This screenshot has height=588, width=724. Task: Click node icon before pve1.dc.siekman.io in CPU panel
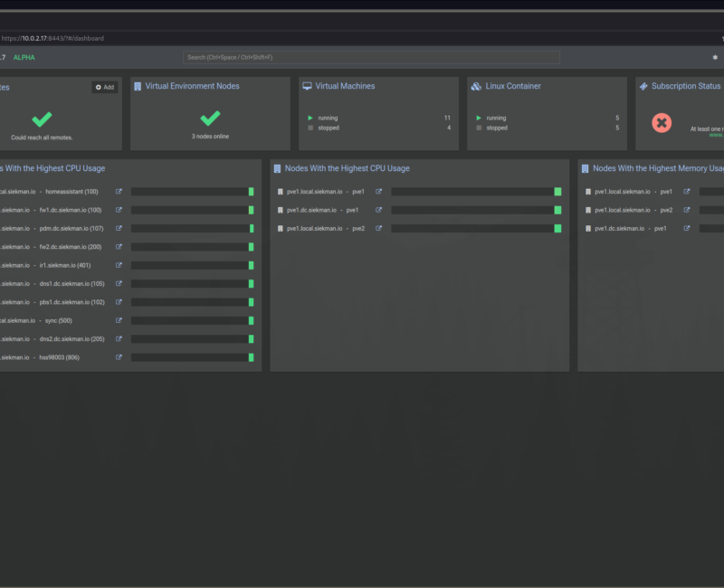click(x=280, y=210)
